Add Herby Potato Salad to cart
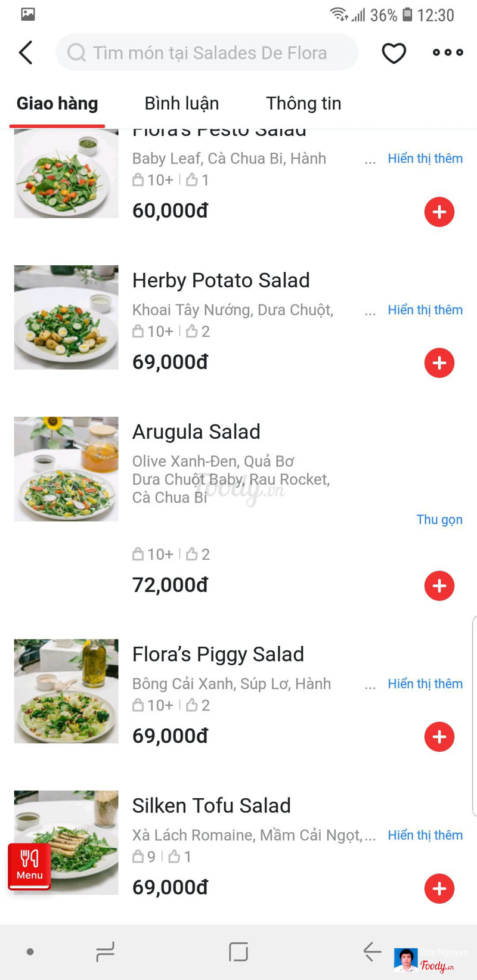This screenshot has height=980, width=477. pyautogui.click(x=439, y=363)
